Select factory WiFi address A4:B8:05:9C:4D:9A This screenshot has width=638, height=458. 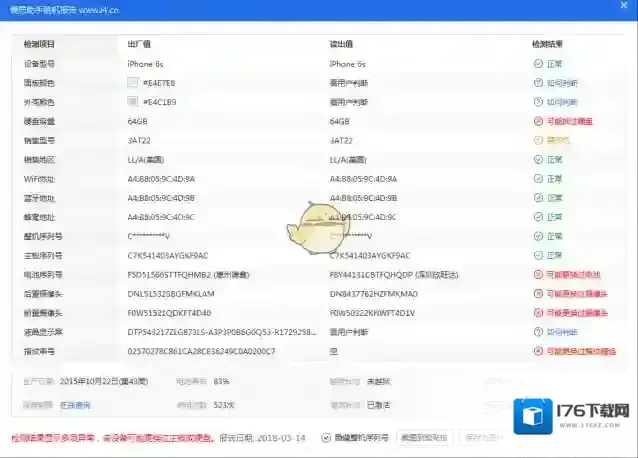[x=161, y=179]
